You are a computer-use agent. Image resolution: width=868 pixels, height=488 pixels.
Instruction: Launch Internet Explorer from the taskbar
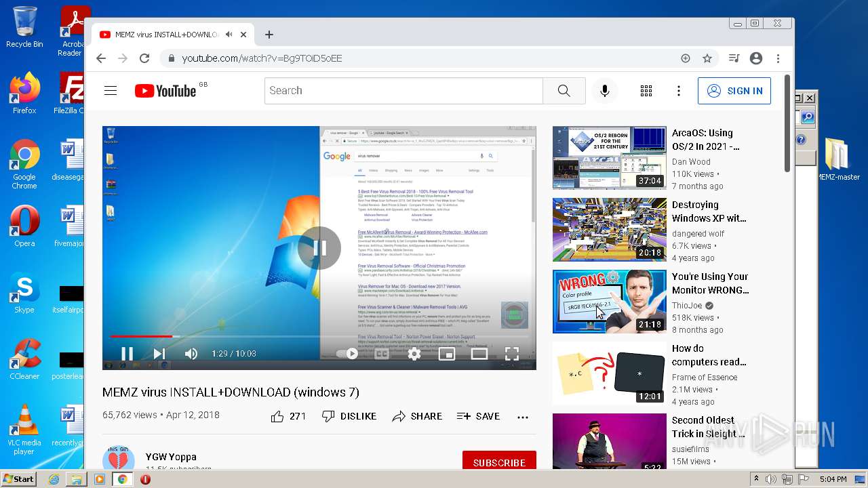pyautogui.click(x=54, y=479)
